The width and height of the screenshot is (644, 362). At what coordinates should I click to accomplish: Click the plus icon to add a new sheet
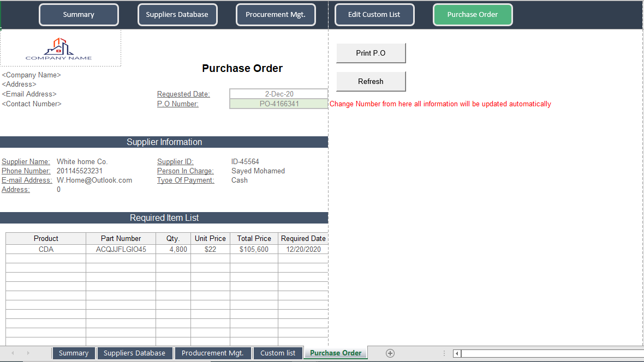pos(390,353)
